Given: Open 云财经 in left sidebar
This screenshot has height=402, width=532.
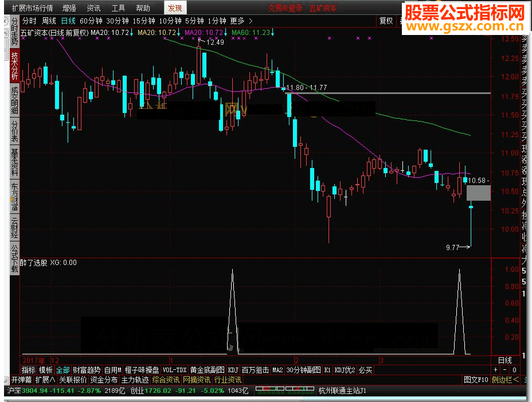Looking at the screenshot, I should coord(14,227).
